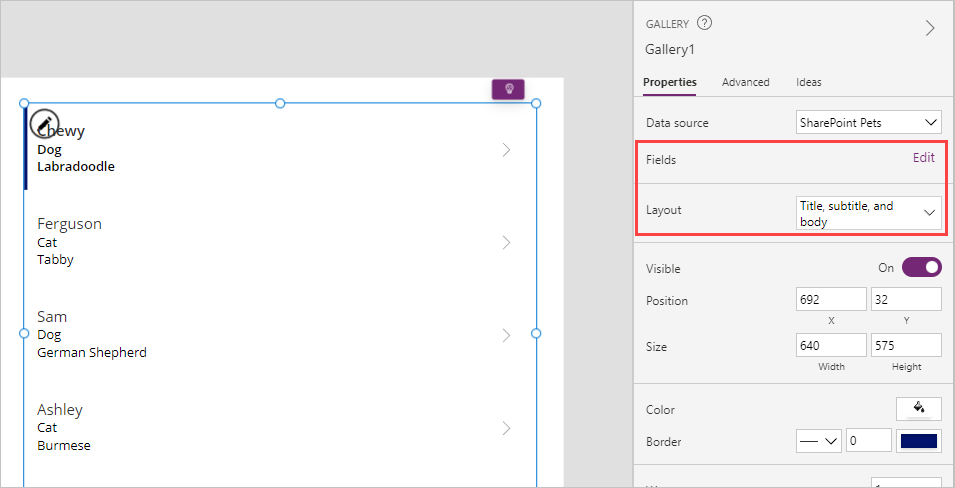955x488 pixels.
Task: Click the top right corner handle of gallery
Action: (x=536, y=104)
